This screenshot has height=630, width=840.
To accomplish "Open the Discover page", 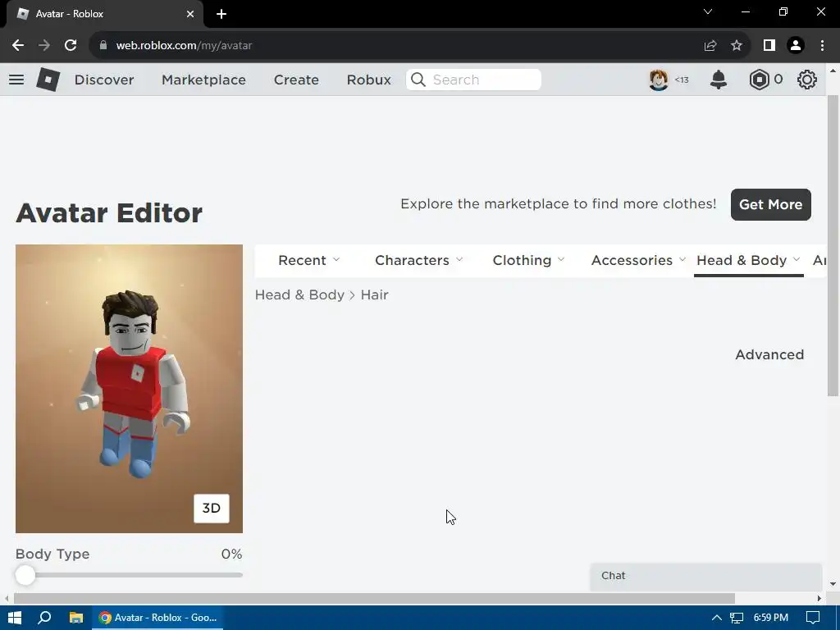I will tap(104, 80).
